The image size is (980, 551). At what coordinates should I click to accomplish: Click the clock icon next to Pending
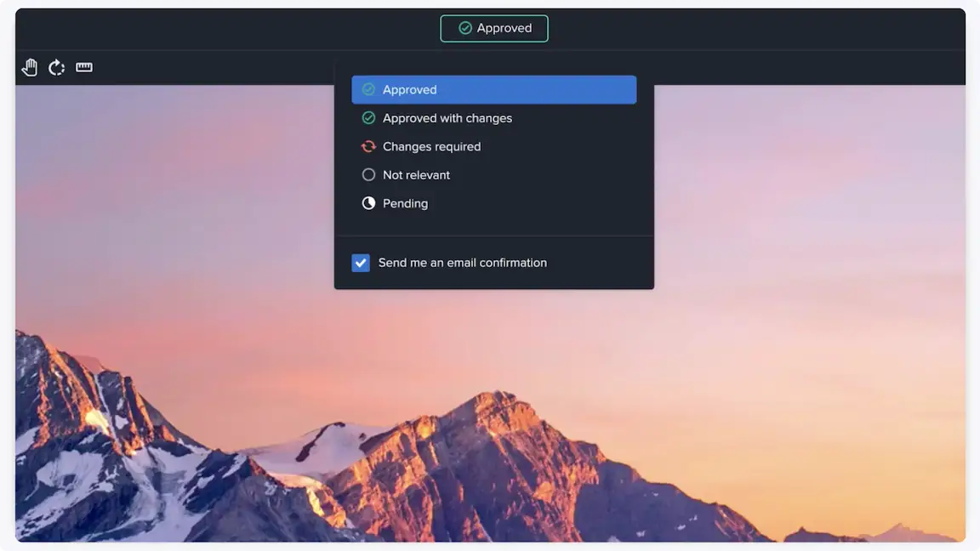[x=368, y=202]
